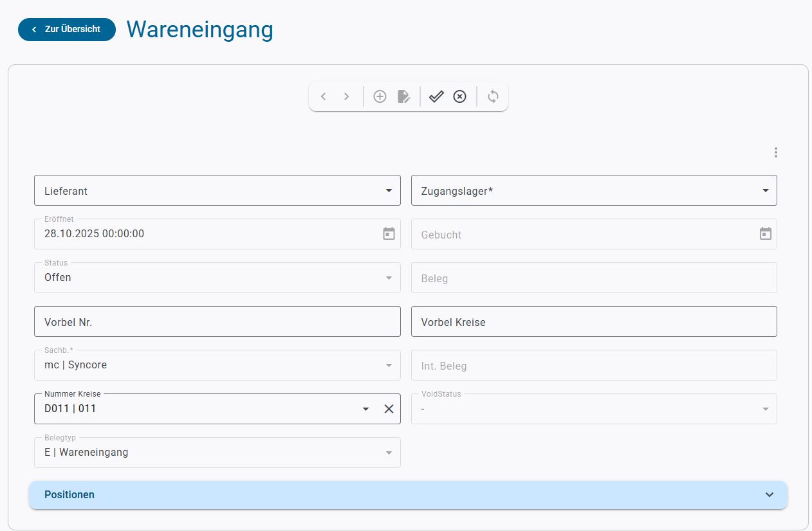The height and width of the screenshot is (531, 812).
Task: Navigate to the next record arrow
Action: pyautogui.click(x=346, y=96)
